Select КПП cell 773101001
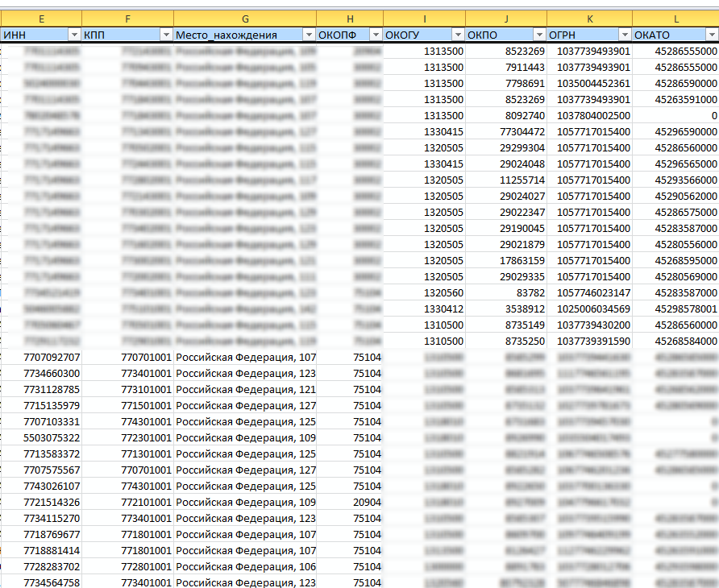 point(127,390)
